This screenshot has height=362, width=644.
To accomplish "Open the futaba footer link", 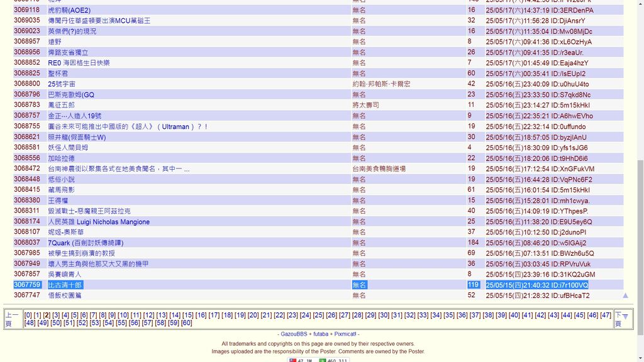I will pyautogui.click(x=321, y=334).
